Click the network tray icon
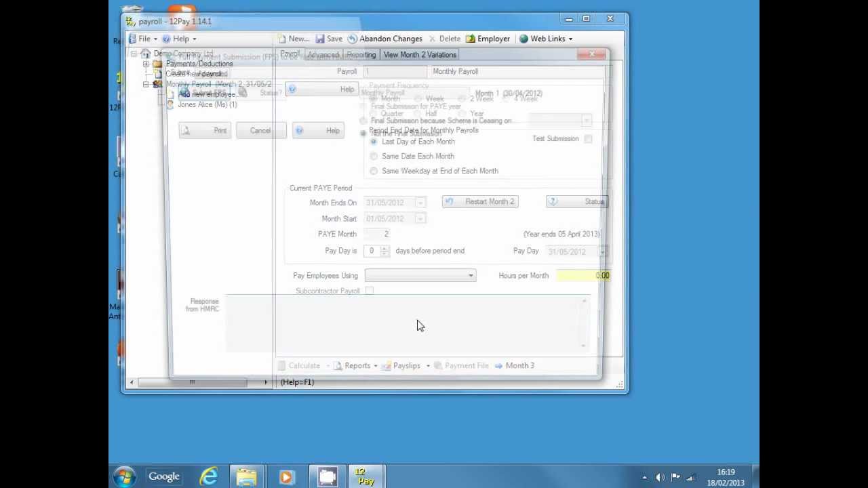The height and width of the screenshot is (488, 868). click(x=691, y=477)
